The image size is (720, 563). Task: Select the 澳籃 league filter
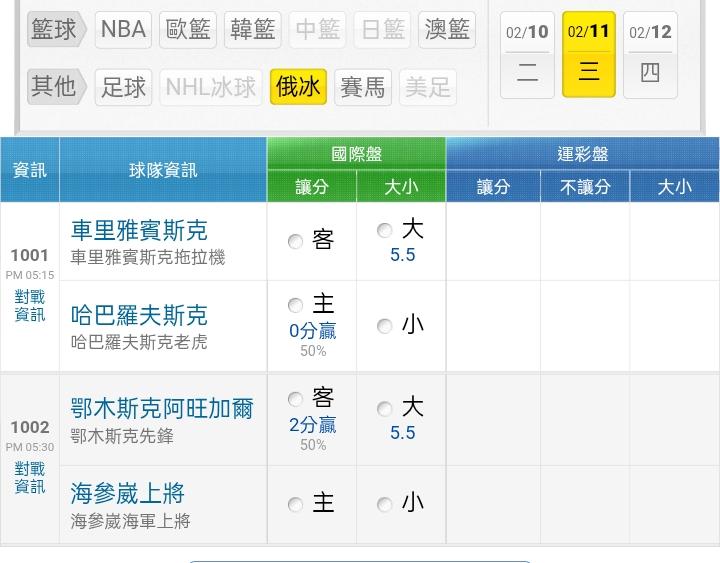(x=447, y=30)
